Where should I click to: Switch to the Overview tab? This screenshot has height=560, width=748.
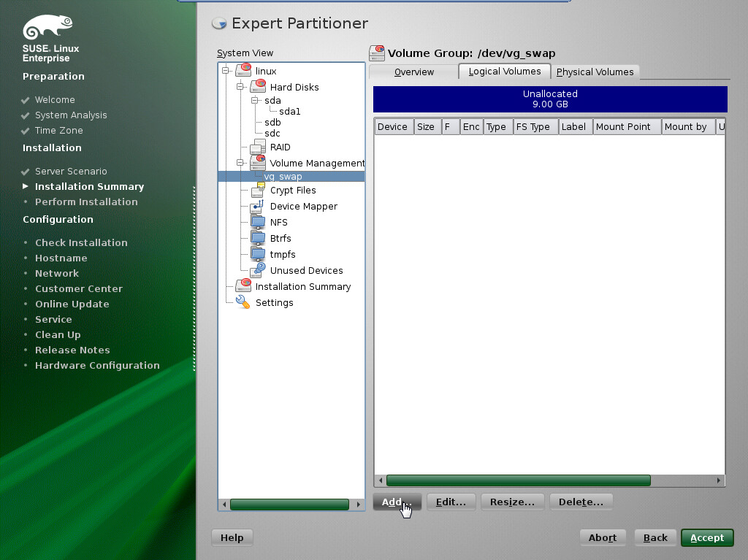click(413, 72)
